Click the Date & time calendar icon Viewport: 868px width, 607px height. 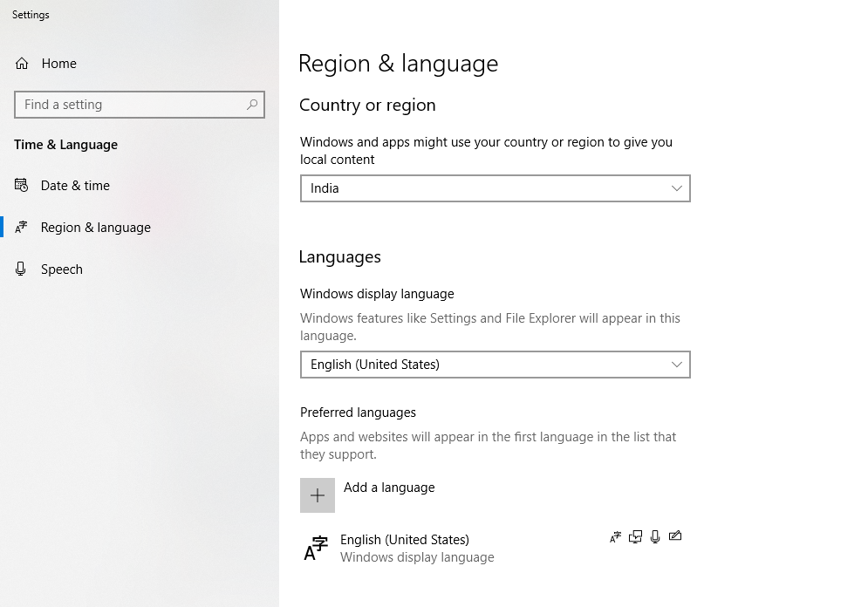click(22, 185)
